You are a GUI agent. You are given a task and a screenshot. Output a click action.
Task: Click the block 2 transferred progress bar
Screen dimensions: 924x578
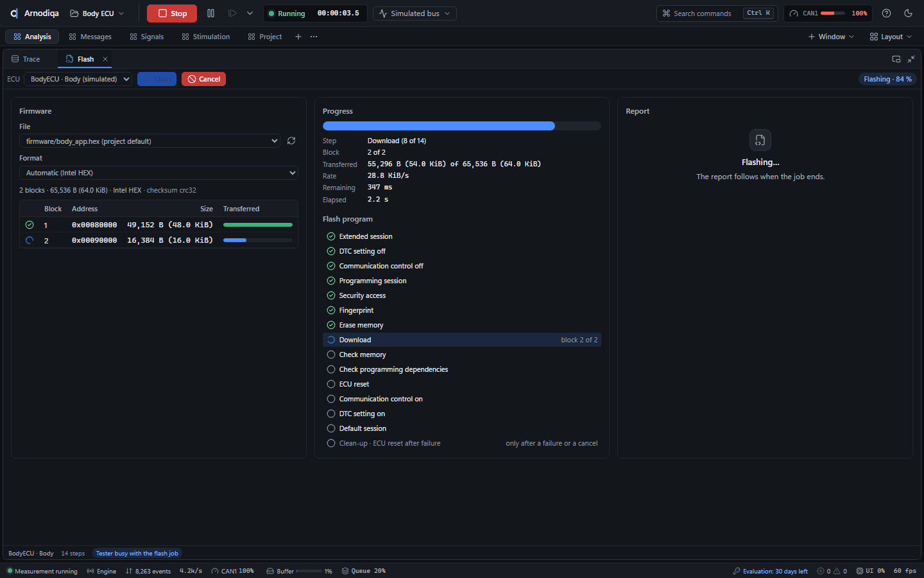pos(258,240)
